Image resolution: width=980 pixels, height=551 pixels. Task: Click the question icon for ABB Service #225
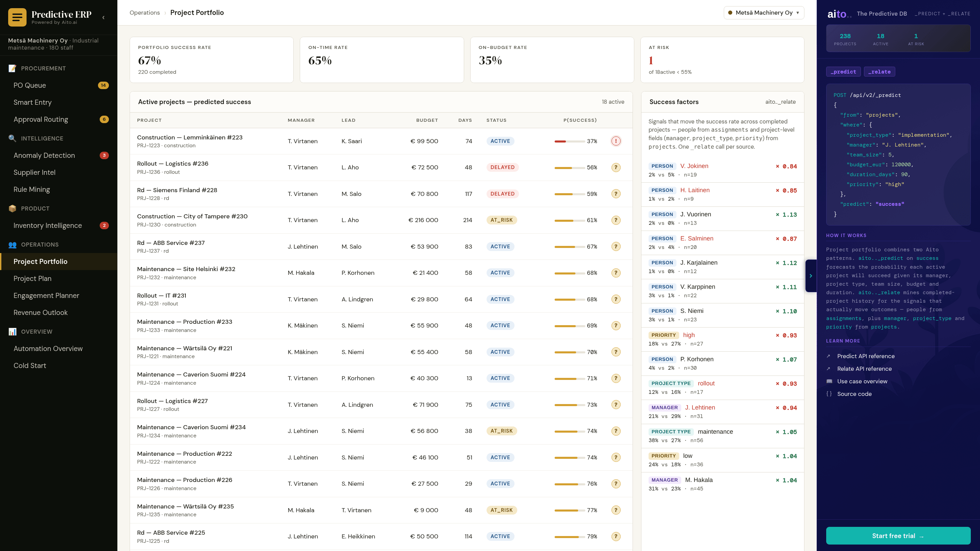616,537
